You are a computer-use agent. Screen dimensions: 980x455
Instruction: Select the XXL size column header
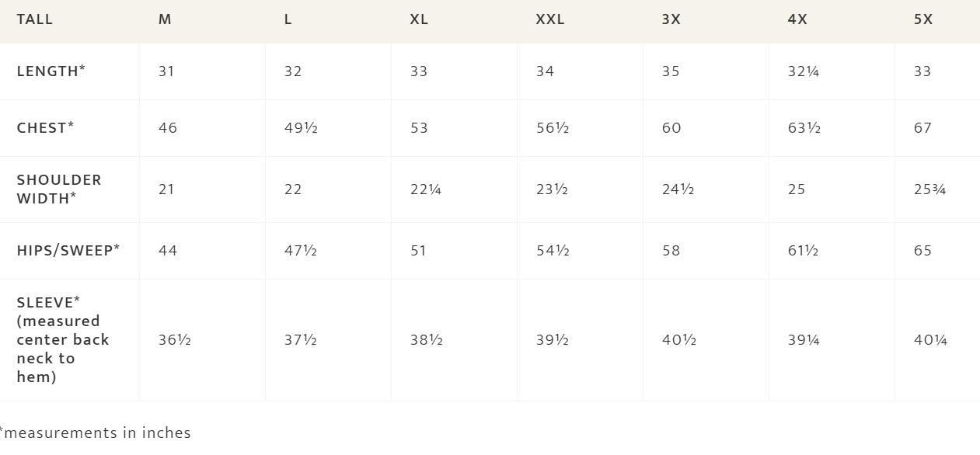[x=550, y=19]
